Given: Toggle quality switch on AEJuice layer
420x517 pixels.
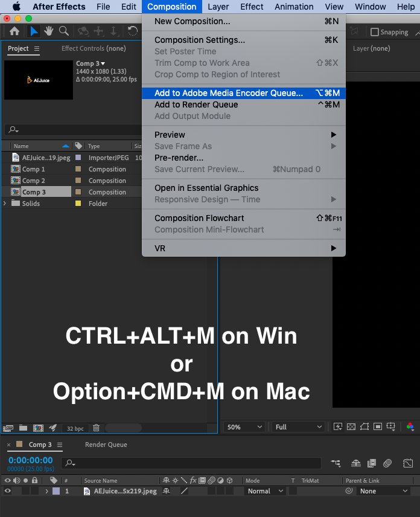Looking at the screenshot, I should click(184, 491).
